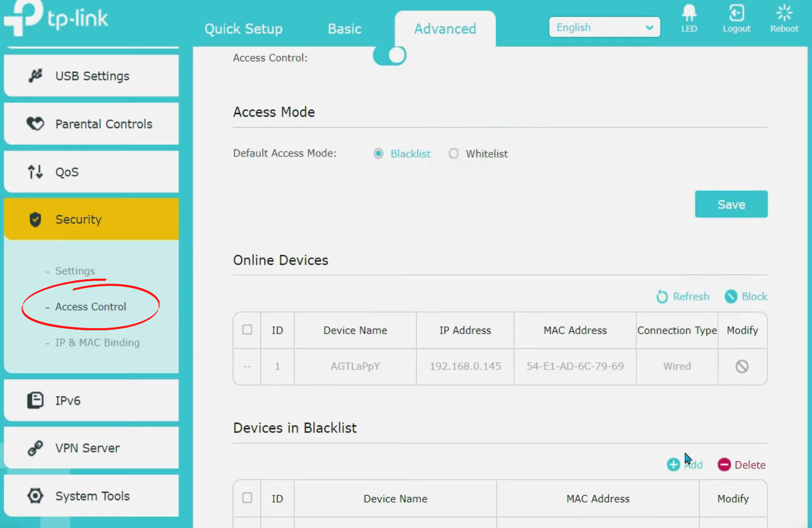
Task: Open System Tools from the sidebar
Action: click(92, 495)
